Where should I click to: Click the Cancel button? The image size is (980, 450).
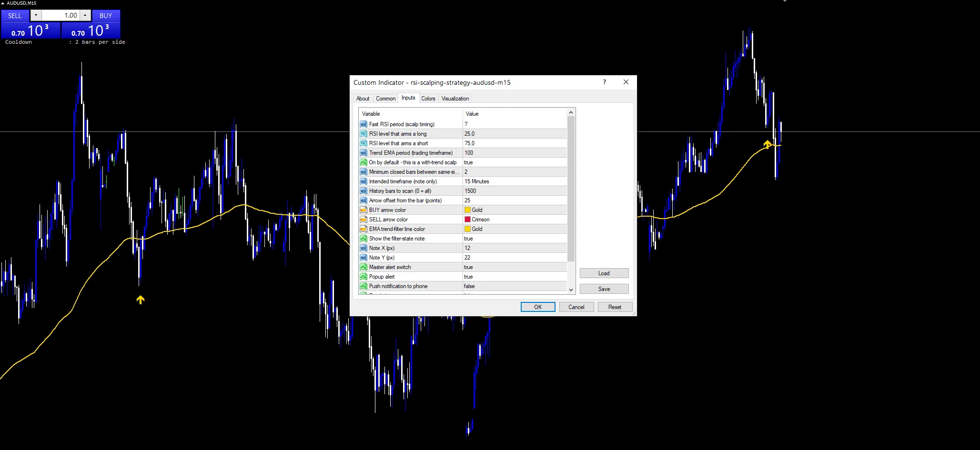[x=576, y=307]
